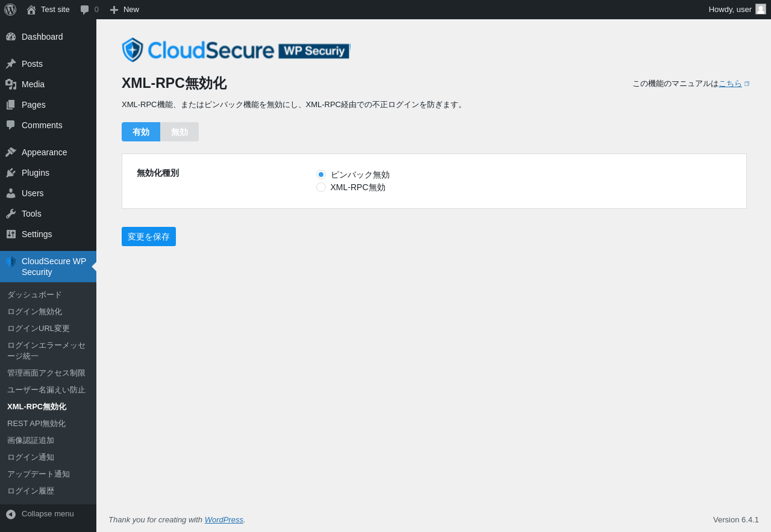The image size is (771, 532).
Task: Click the Tools wrench icon
Action: point(11,214)
